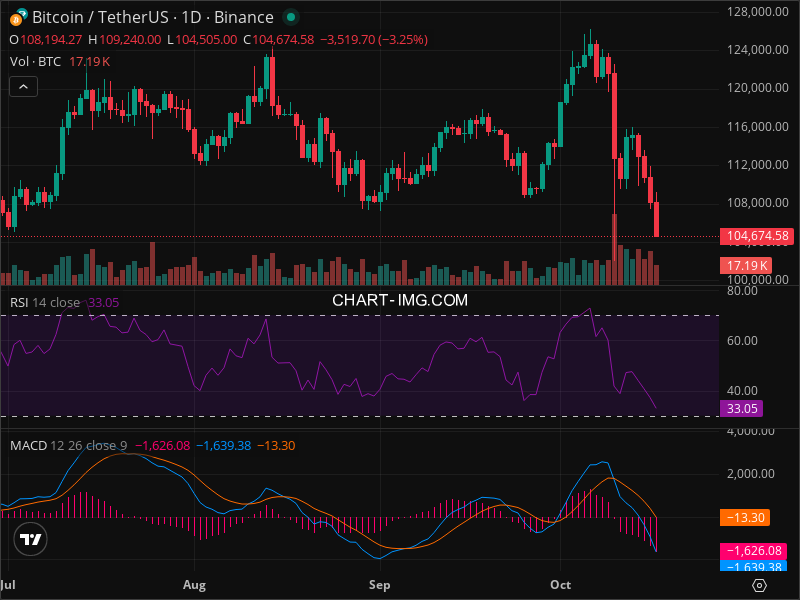Click the red 104,674.58 current price tag
This screenshot has height=600, width=800.
(759, 236)
